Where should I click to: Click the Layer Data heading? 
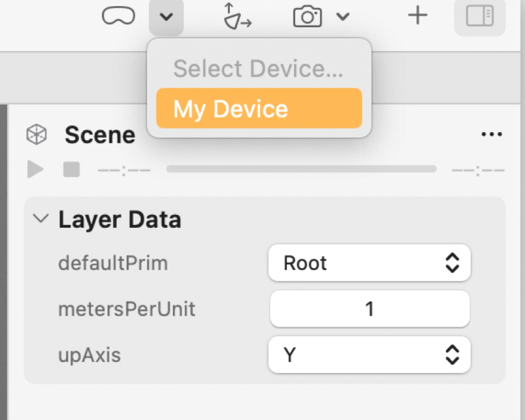pyautogui.click(x=120, y=219)
